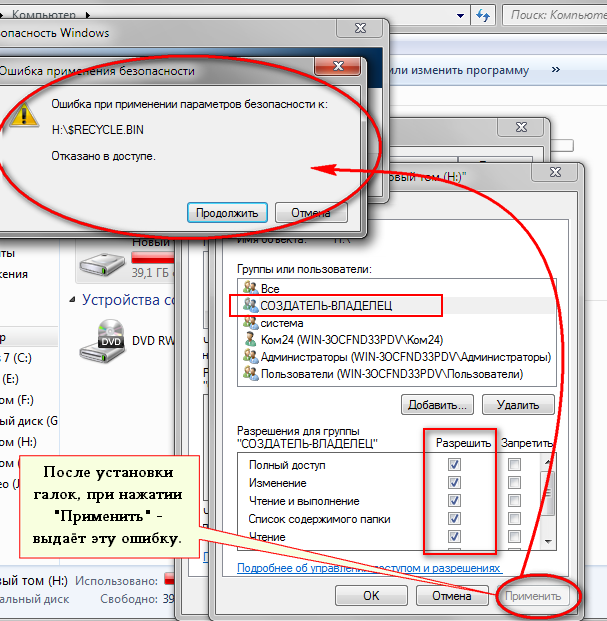
Task: Click the permissions list scrollbar thumb
Action: 548,493
